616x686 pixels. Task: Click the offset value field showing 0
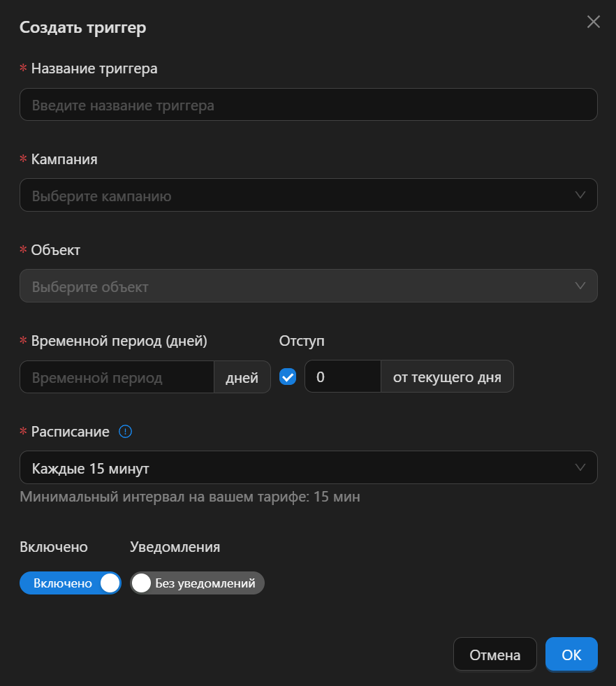tap(342, 377)
